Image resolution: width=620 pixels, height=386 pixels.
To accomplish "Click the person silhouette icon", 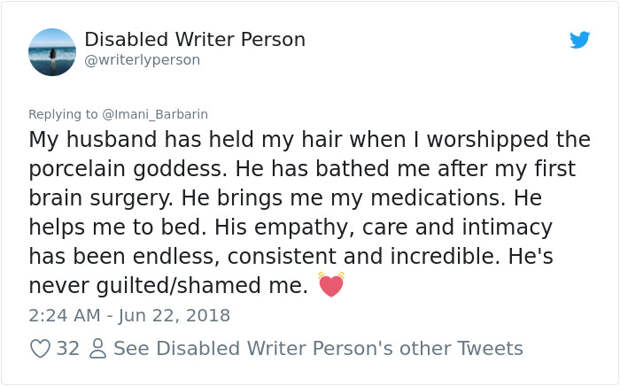I will click(98, 349).
